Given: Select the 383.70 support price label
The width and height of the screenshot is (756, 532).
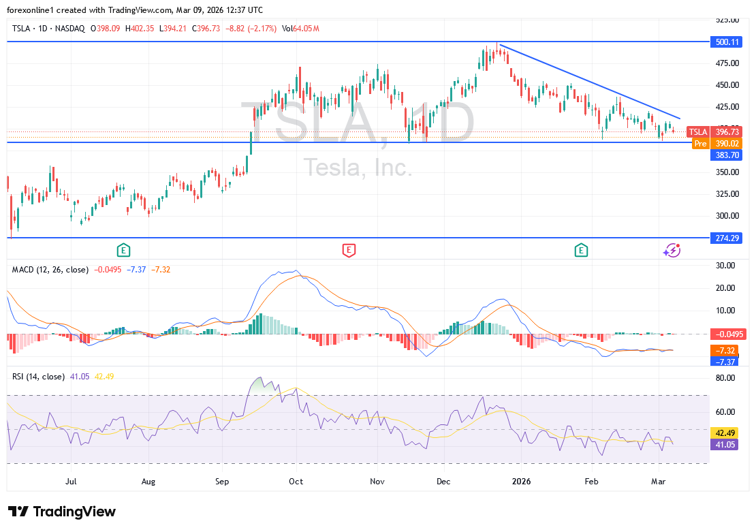Looking at the screenshot, I should pyautogui.click(x=727, y=155).
